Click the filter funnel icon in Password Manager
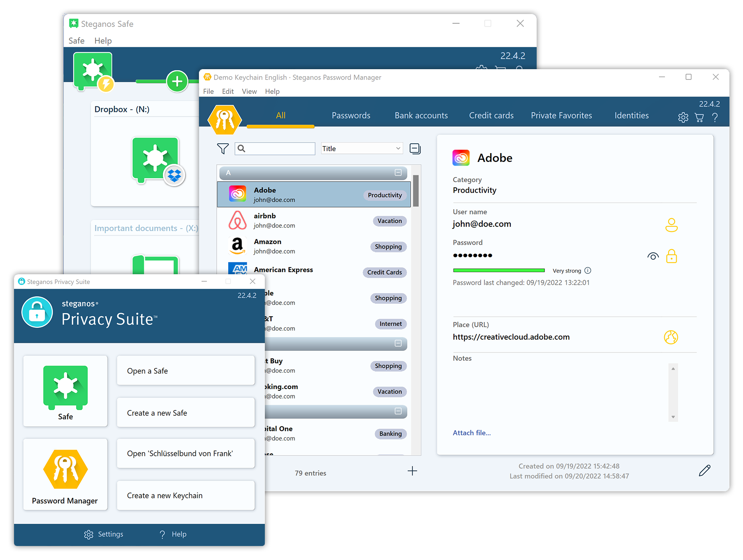 223,149
